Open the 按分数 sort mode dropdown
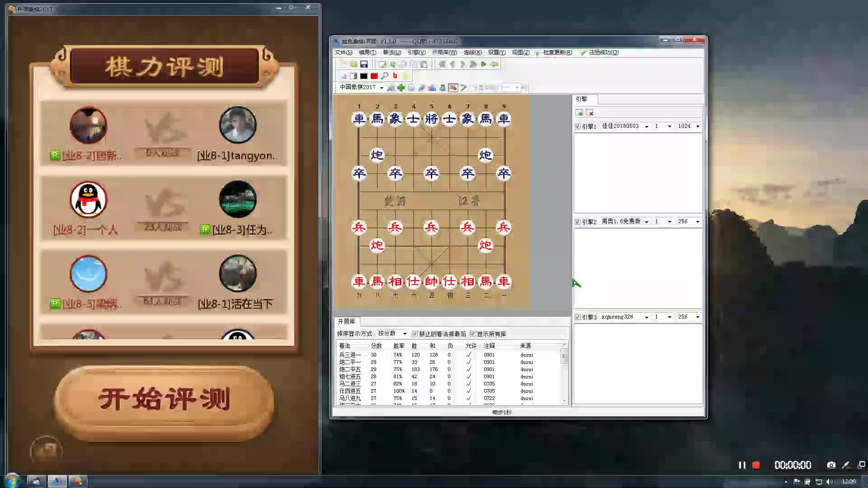 [x=405, y=334]
